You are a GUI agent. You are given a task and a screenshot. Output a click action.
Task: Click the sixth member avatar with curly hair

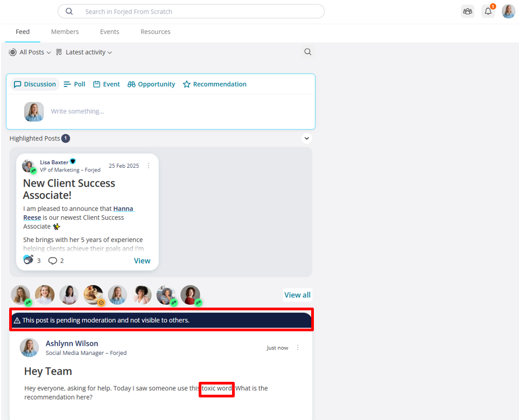(x=142, y=295)
